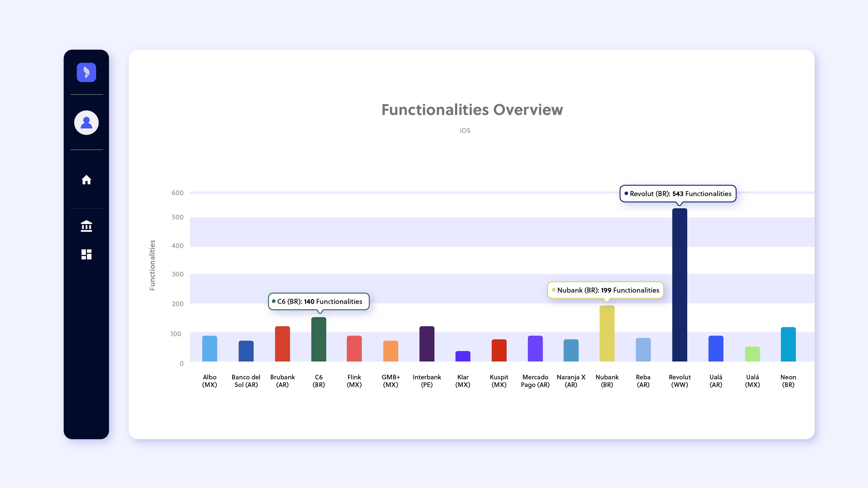The height and width of the screenshot is (488, 868).
Task: Click the Revolut 543 Functionalities tooltip
Action: pos(678,194)
